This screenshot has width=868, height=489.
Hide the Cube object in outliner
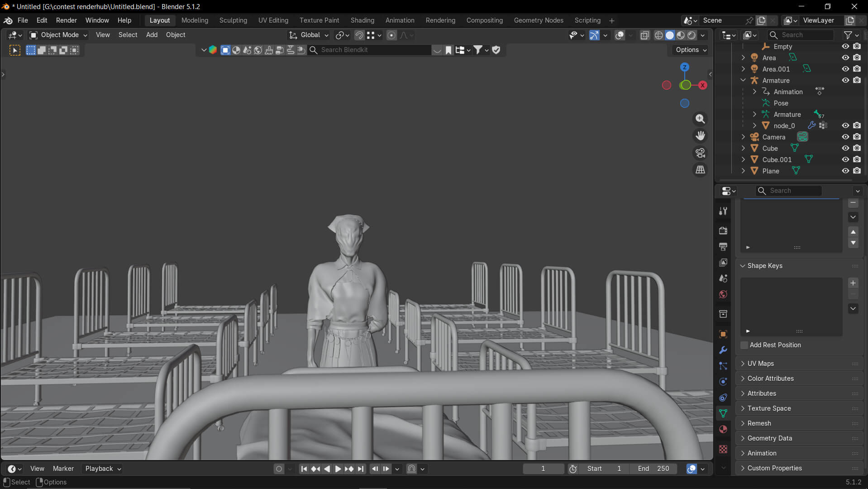pyautogui.click(x=845, y=148)
